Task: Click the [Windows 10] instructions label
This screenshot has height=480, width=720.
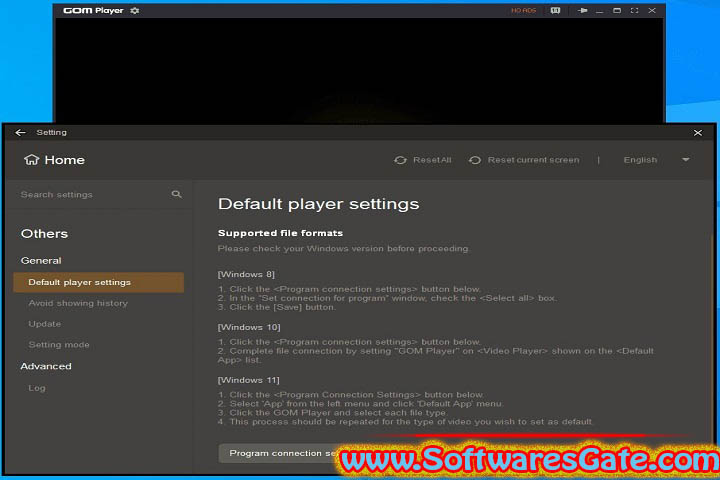Action: (x=249, y=327)
